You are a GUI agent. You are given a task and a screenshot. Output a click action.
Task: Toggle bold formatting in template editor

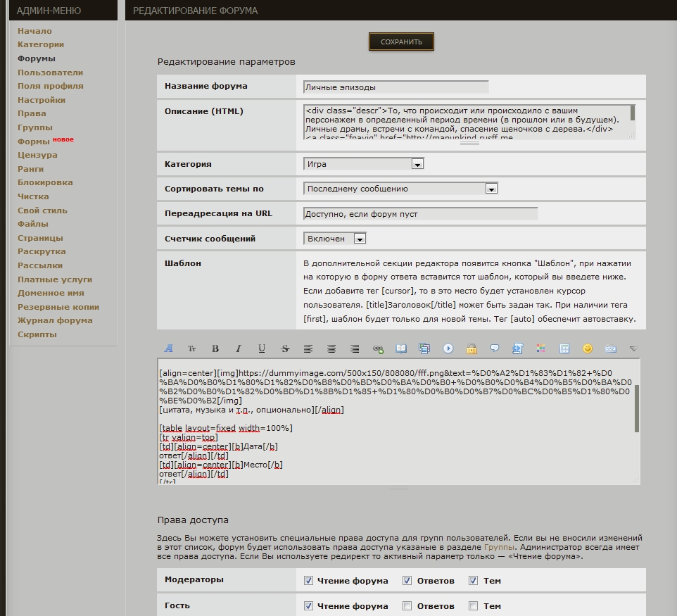[215, 348]
